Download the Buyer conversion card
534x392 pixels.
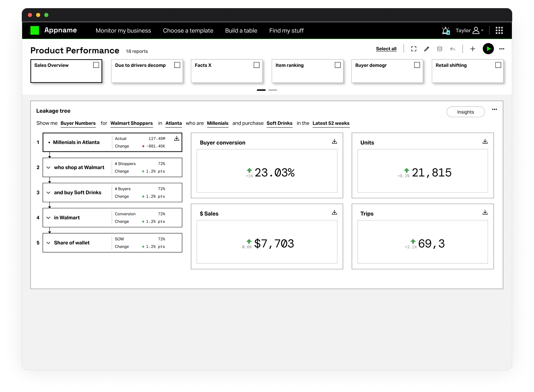[334, 142]
